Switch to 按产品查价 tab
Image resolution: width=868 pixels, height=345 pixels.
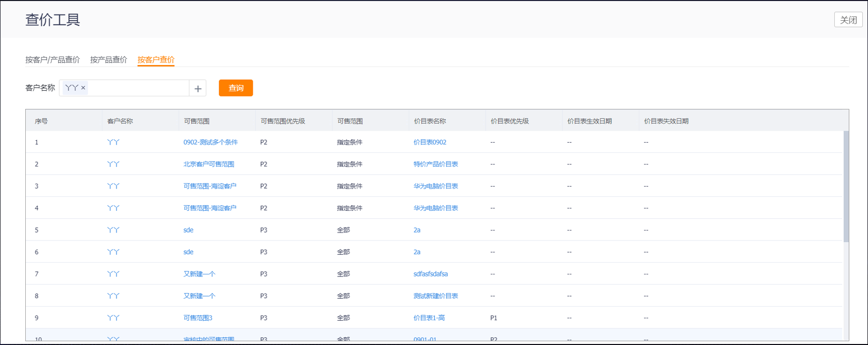coord(108,60)
